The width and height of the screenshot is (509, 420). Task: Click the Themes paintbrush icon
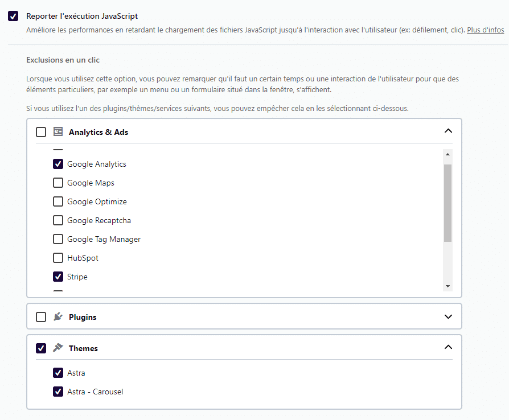[x=58, y=348]
